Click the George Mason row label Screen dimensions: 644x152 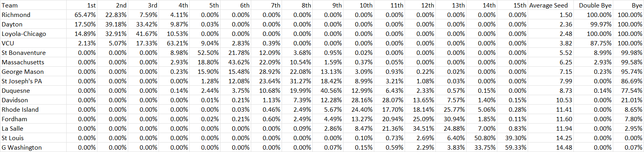pos(33,71)
